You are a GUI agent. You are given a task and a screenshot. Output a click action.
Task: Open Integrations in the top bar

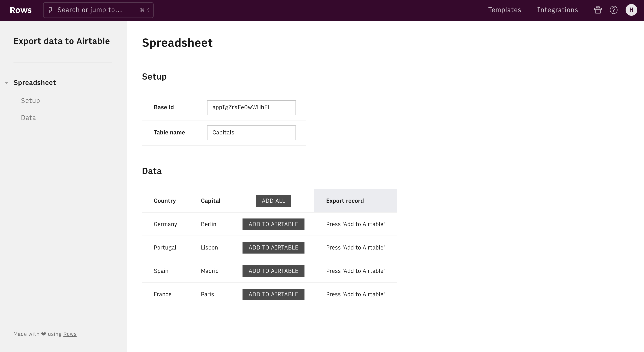coord(558,10)
